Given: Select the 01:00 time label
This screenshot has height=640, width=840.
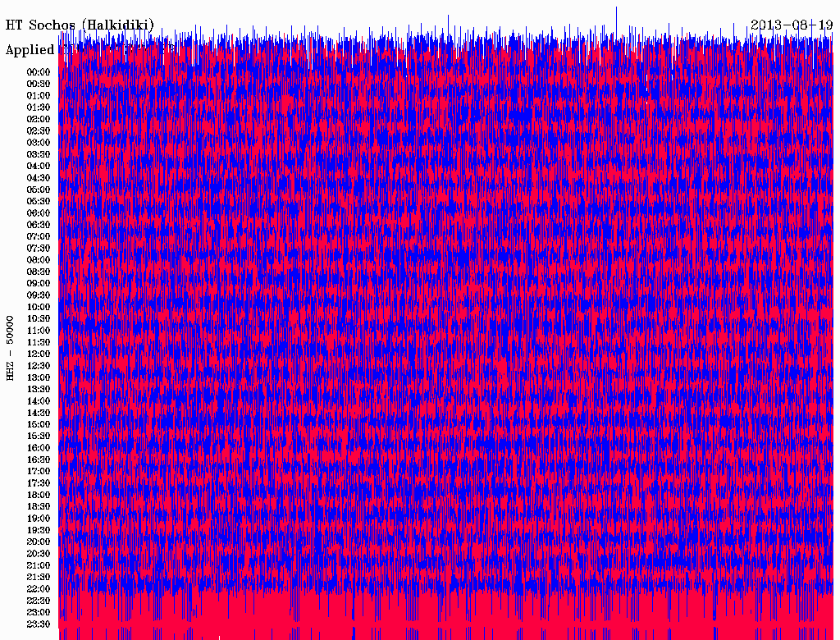Looking at the screenshot, I should (38, 96).
